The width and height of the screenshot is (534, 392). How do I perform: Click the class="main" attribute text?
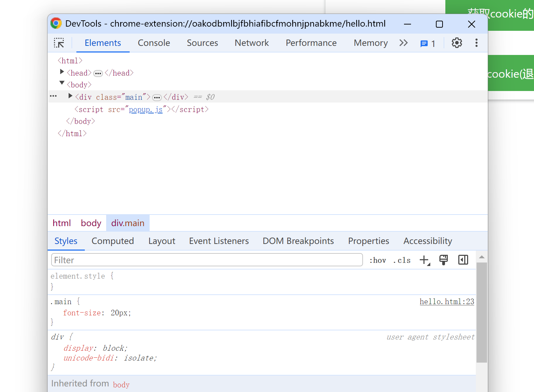tap(121, 97)
